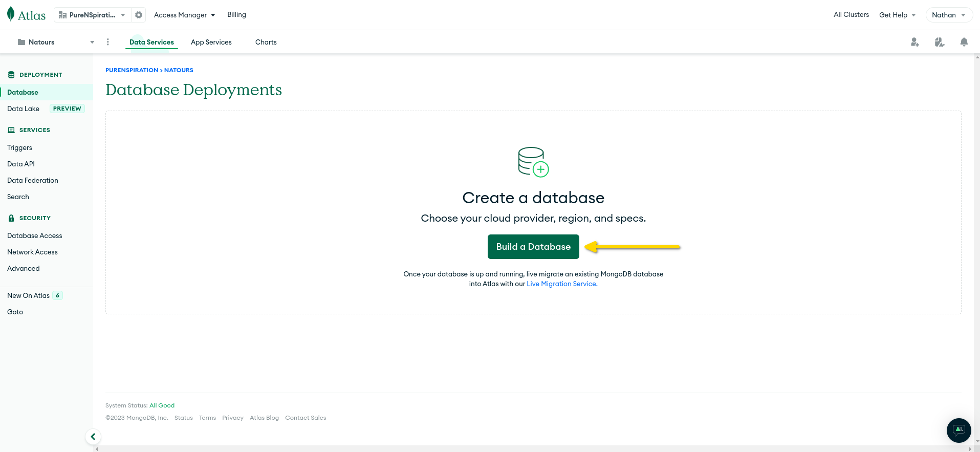The height and width of the screenshot is (452, 980).
Task: Click the Build a Database button
Action: pyautogui.click(x=533, y=247)
